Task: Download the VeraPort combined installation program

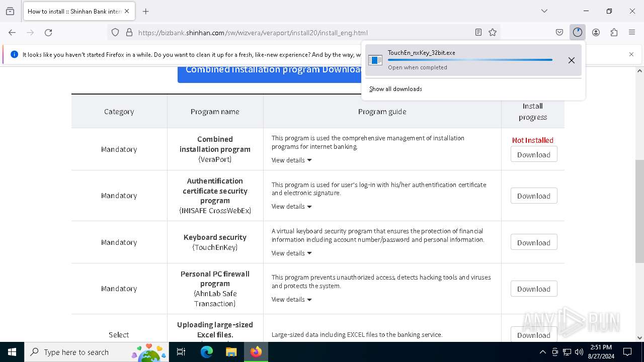Action: click(534, 154)
